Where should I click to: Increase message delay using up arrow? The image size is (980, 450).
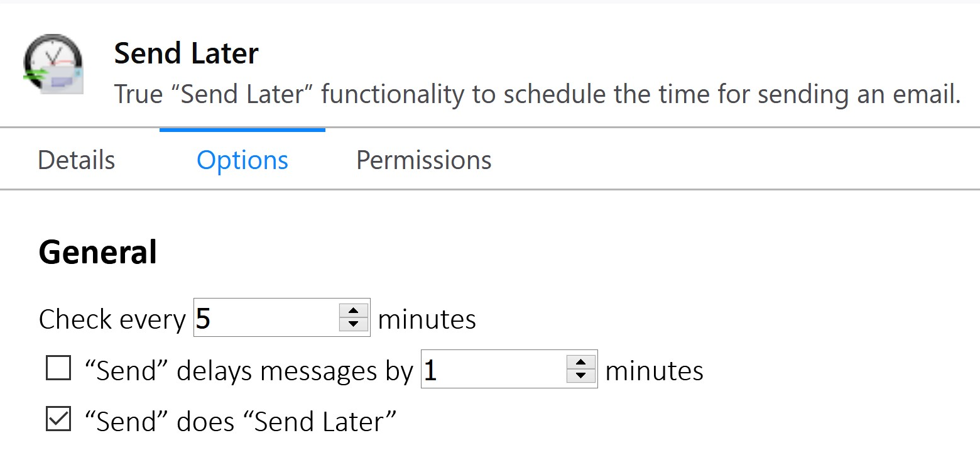(581, 362)
